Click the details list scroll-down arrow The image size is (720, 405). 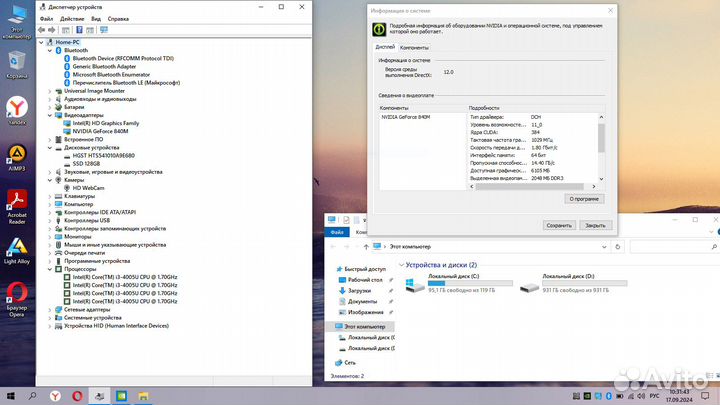(602, 179)
